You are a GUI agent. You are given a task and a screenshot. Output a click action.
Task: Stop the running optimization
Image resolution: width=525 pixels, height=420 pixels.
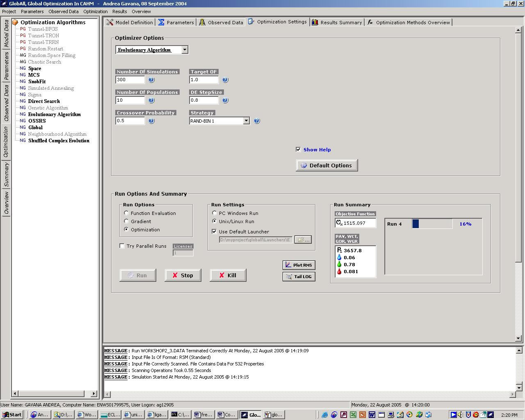(x=183, y=275)
